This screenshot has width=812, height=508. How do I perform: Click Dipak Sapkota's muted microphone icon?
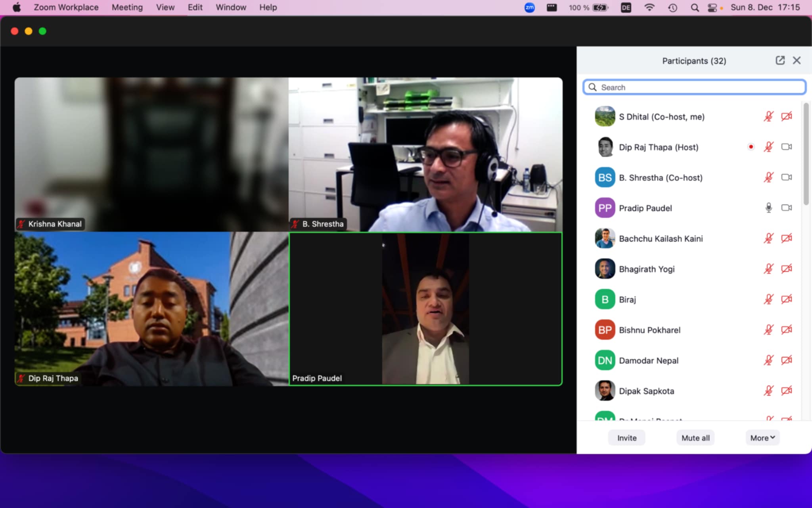[768, 391]
